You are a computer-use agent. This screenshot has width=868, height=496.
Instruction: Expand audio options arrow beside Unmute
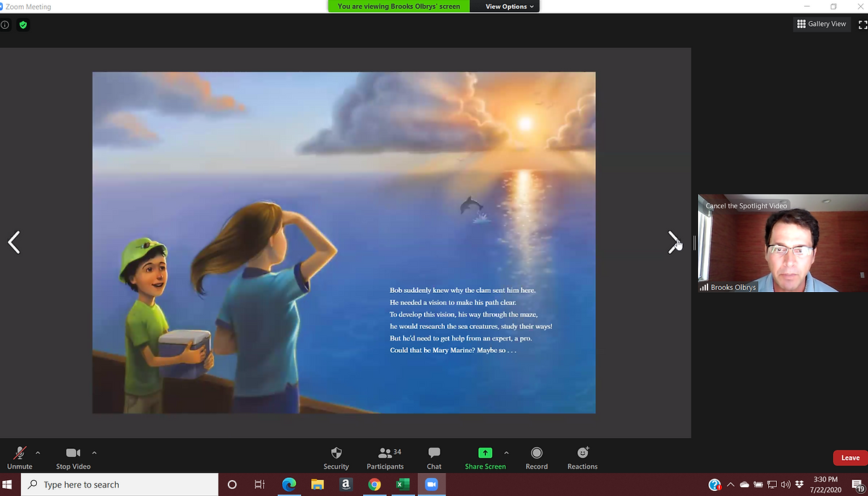(38, 453)
